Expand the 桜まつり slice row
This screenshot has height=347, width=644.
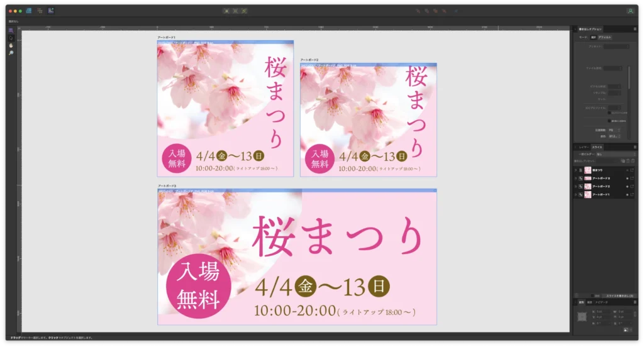coord(575,170)
